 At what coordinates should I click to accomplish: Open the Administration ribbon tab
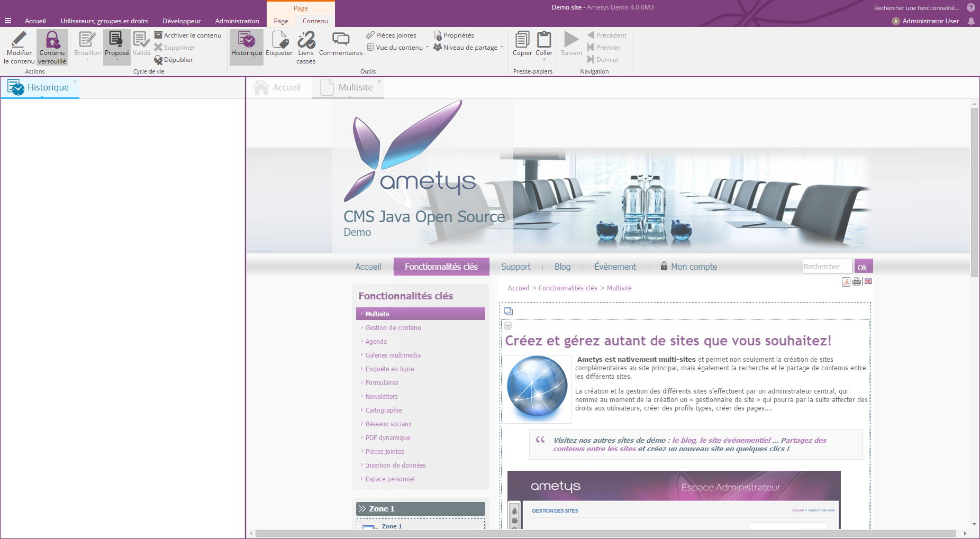(x=237, y=21)
